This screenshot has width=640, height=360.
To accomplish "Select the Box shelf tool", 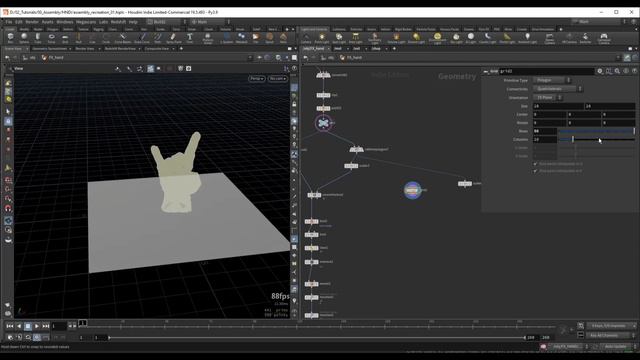I will [11, 38].
